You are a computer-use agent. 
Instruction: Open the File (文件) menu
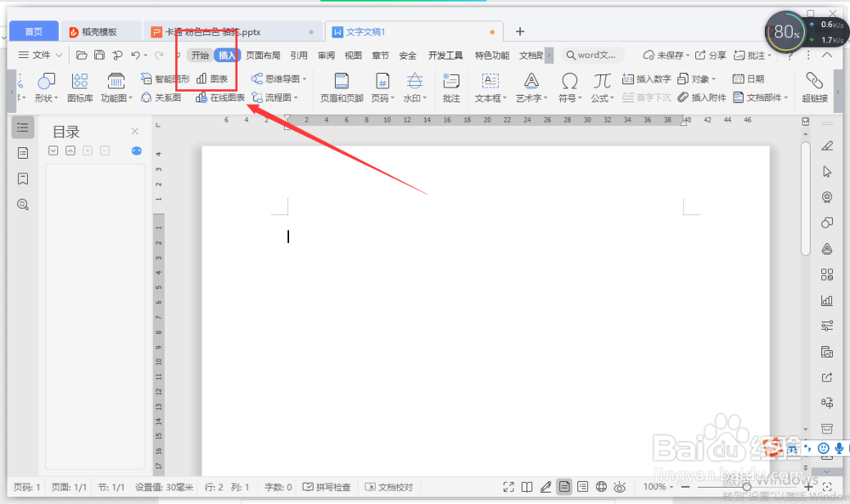[41, 55]
